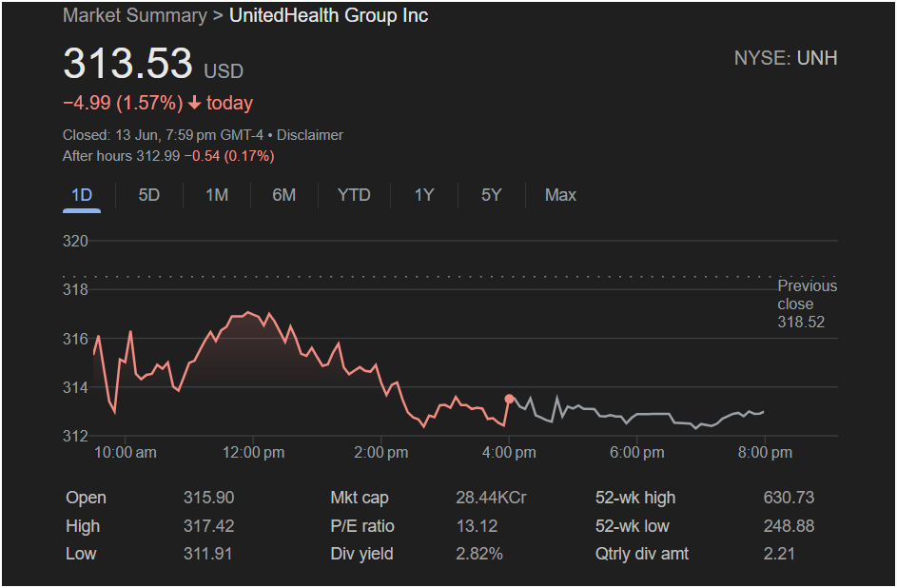Open the 1M chart range
This screenshot has width=897, height=588.
[x=217, y=196]
